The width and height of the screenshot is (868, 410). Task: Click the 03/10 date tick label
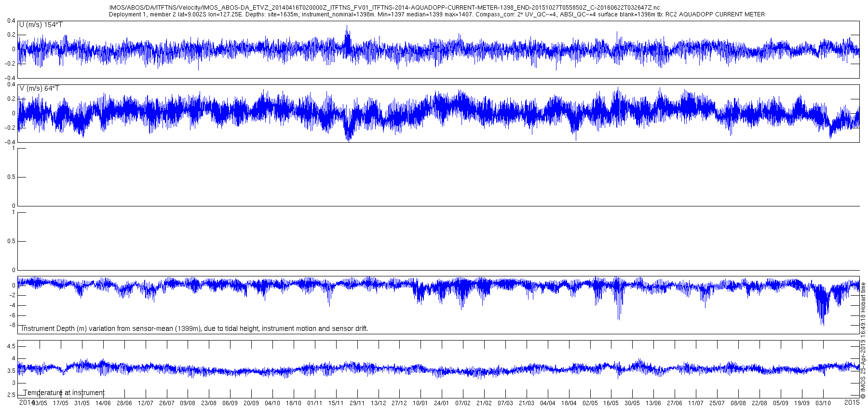(823, 403)
